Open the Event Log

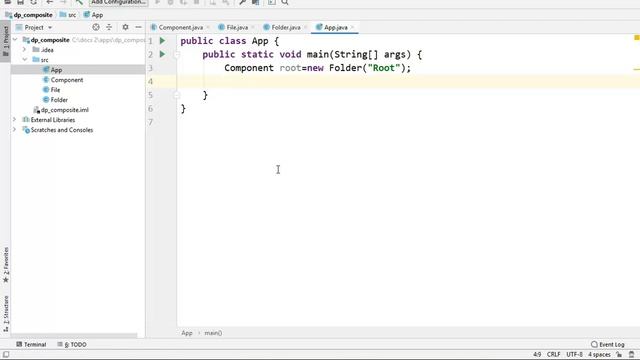click(x=608, y=344)
